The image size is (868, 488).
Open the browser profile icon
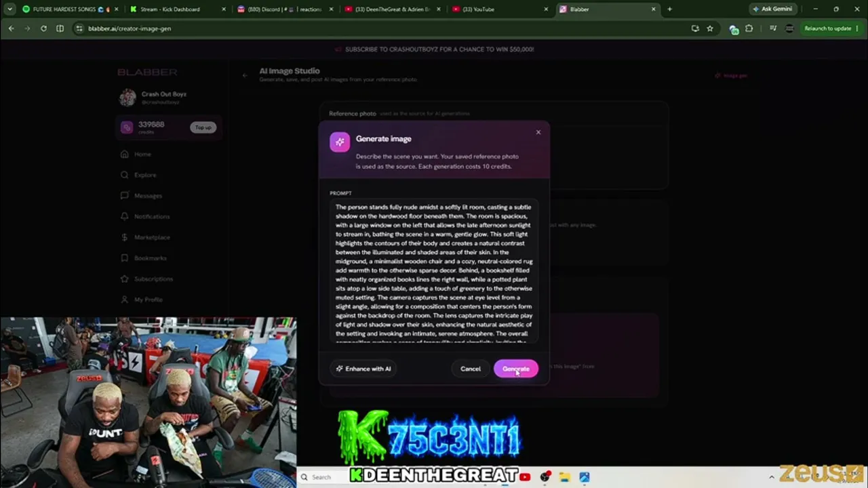(789, 28)
